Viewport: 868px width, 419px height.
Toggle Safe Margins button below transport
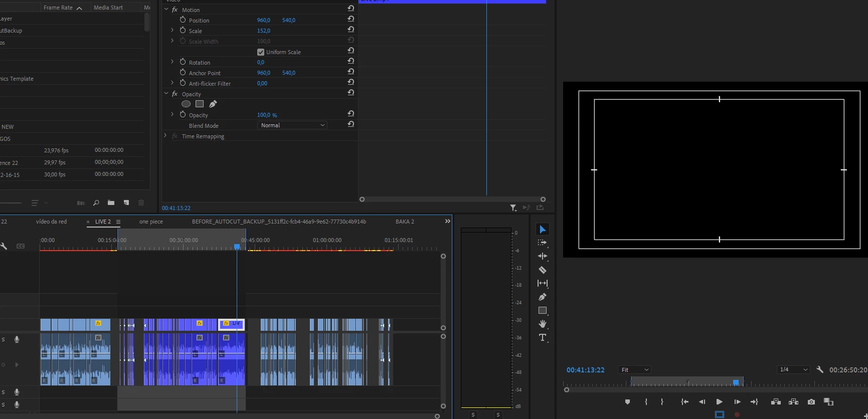click(x=720, y=414)
